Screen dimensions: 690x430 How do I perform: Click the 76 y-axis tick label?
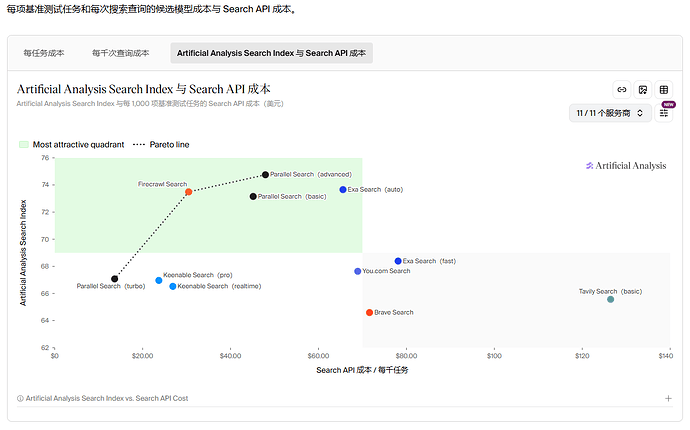[x=45, y=158]
